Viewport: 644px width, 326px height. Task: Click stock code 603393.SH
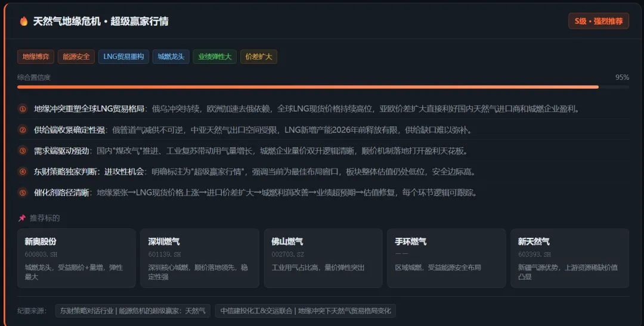tap(534, 254)
